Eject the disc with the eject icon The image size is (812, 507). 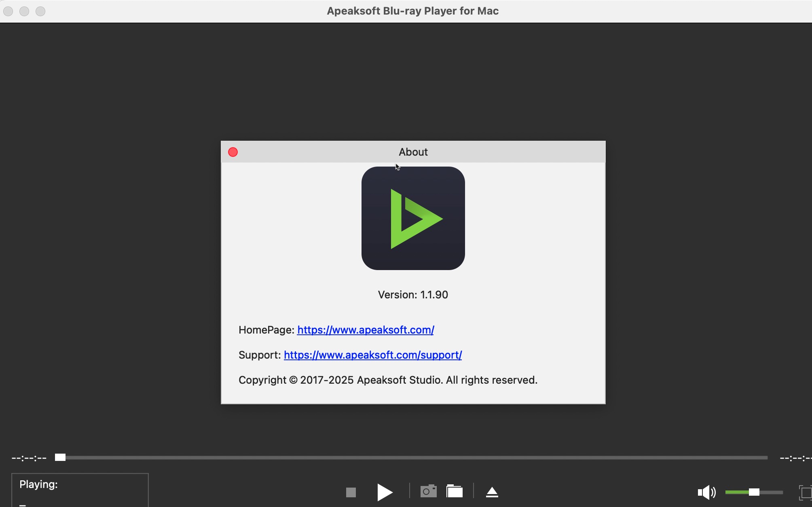pyautogui.click(x=492, y=492)
